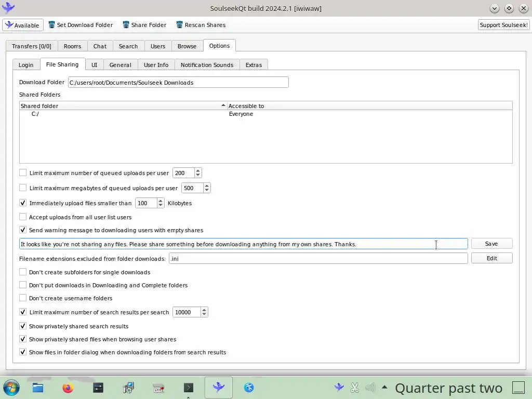Switch to the Transfers [0/0] tab
This screenshot has width=532, height=399.
(x=32, y=46)
